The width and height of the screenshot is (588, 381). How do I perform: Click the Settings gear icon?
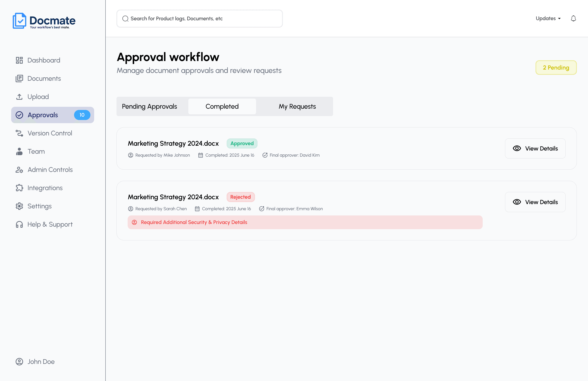click(19, 206)
